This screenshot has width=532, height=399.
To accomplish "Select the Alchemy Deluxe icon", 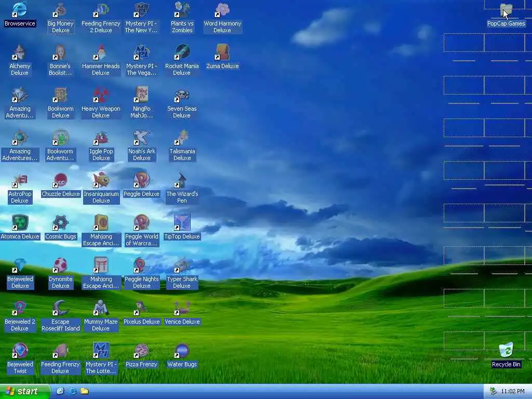I will point(20,60).
